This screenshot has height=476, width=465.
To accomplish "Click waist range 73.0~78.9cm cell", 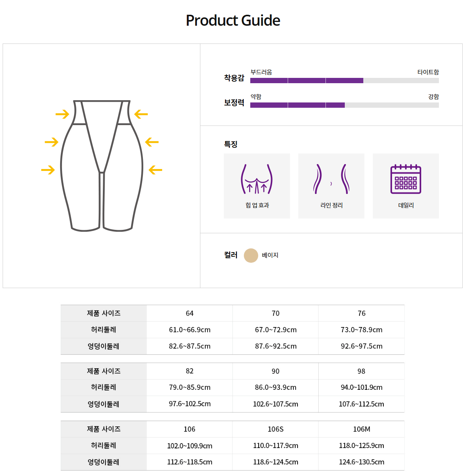I will pyautogui.click(x=361, y=330).
